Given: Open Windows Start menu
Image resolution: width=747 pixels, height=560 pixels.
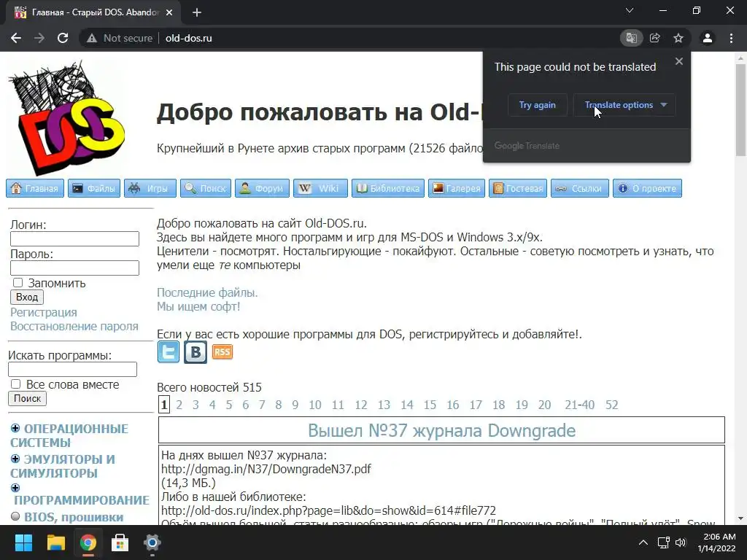Looking at the screenshot, I should point(23,542).
